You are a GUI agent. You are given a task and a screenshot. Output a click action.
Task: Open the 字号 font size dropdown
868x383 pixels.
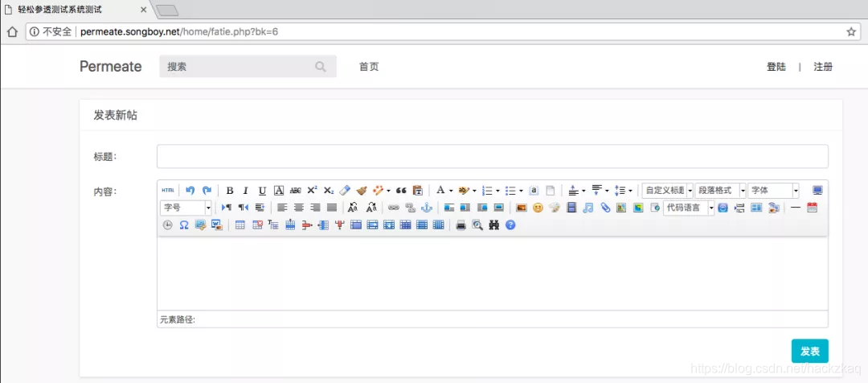pos(186,208)
